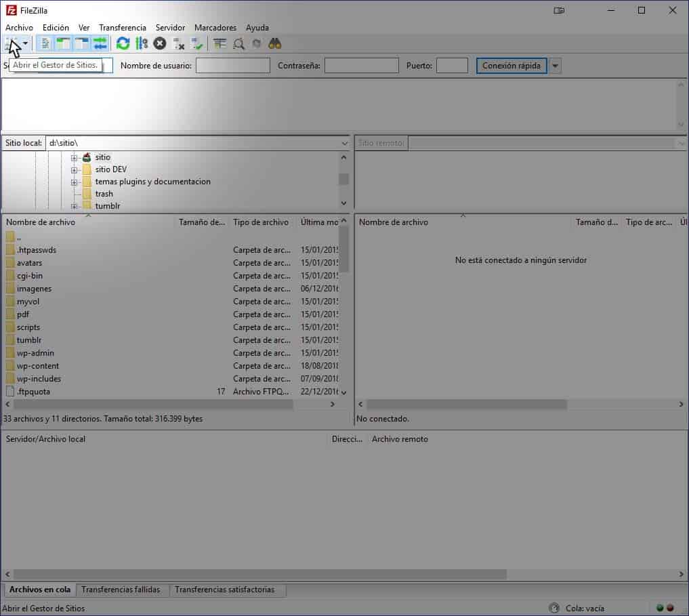Select the .ftpquota file icon
Image resolution: width=689 pixels, height=616 pixels.
click(x=10, y=392)
